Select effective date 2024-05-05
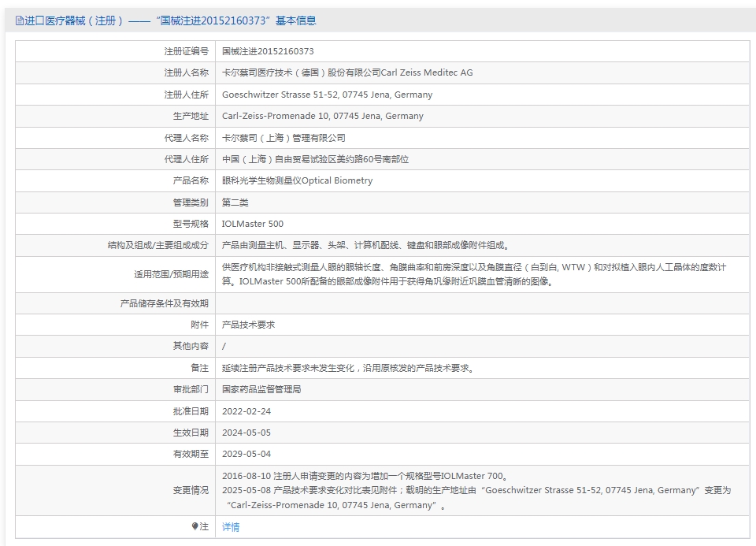The image size is (756, 546). [x=246, y=433]
